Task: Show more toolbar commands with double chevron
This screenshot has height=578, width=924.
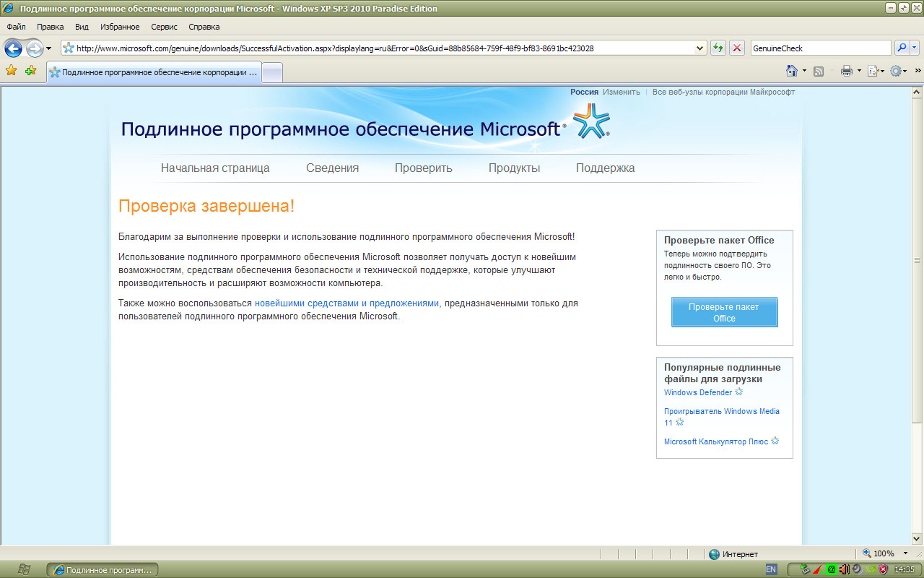Action: coord(918,71)
